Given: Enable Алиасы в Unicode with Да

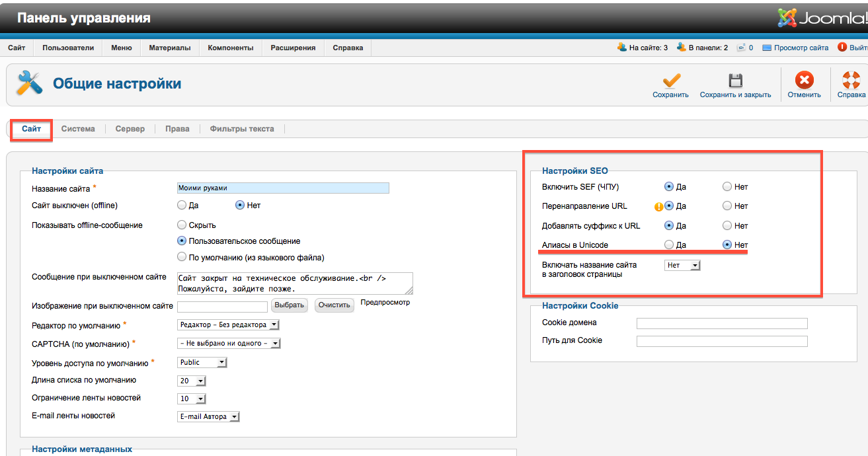Looking at the screenshot, I should click(669, 245).
